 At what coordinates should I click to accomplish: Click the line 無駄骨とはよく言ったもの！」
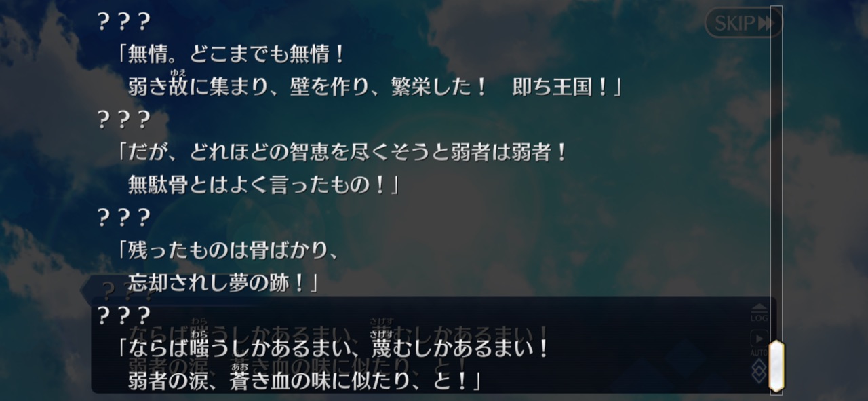click(x=262, y=185)
